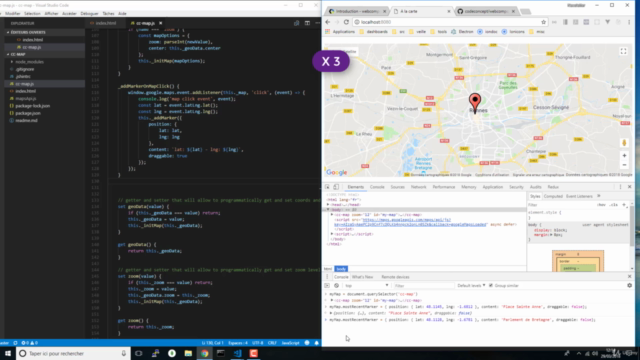The image size is (640, 360).
Task: Expand the collapsed script element node
Action: click(332, 234)
